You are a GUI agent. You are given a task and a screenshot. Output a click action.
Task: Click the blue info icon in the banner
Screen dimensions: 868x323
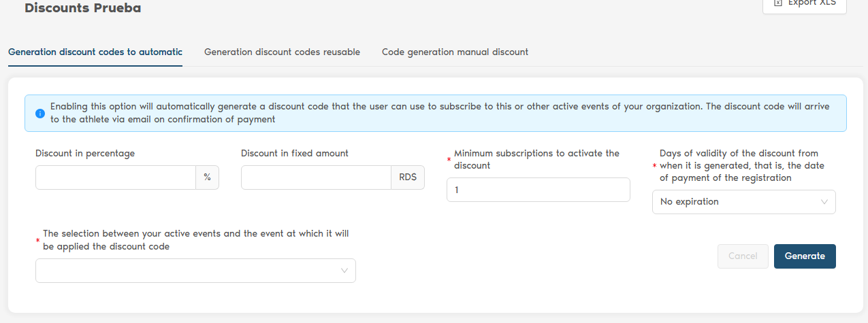point(40,113)
